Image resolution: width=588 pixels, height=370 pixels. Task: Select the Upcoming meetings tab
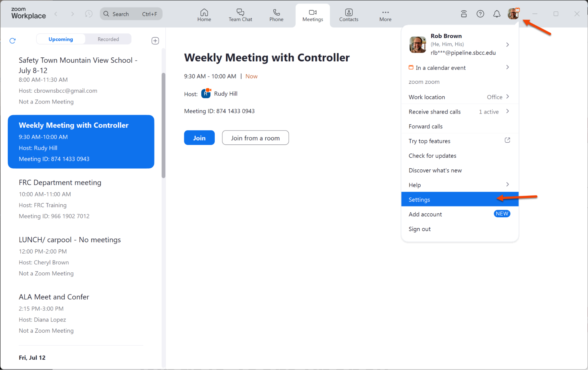pos(61,39)
